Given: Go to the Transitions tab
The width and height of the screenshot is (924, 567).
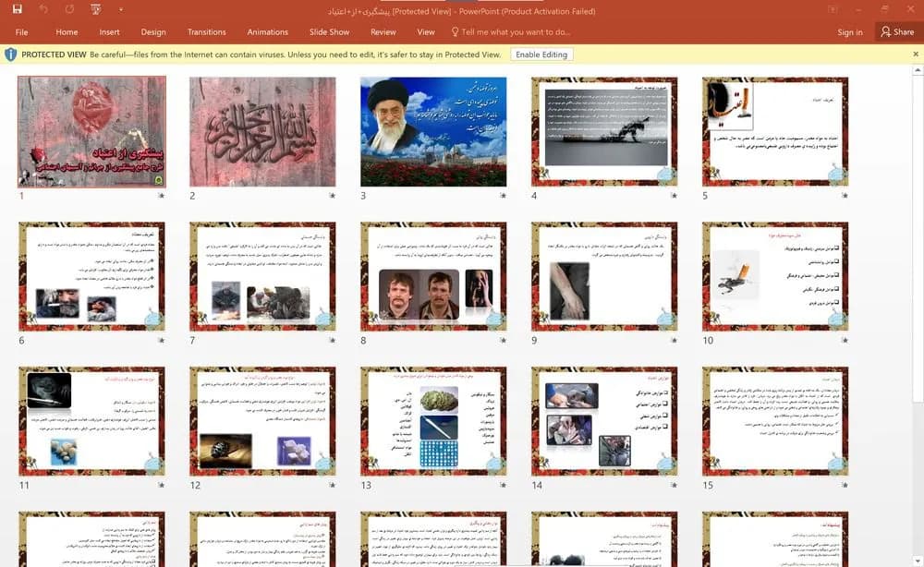Looking at the screenshot, I should (206, 31).
